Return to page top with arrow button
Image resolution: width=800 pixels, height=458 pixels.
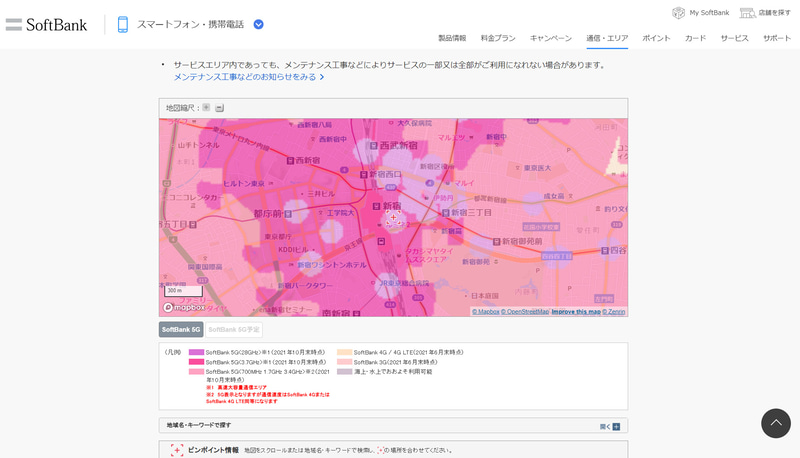[x=776, y=423]
